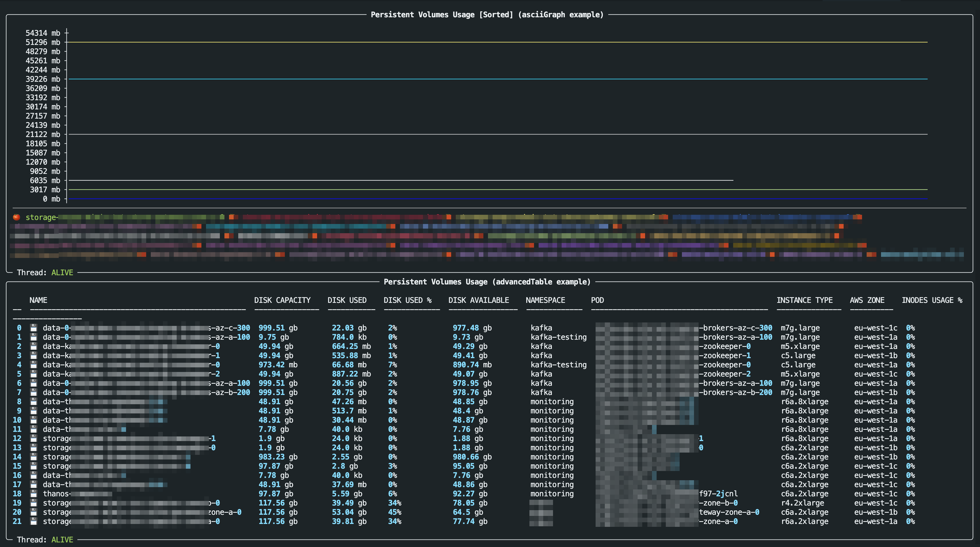
Task: Click the ALIVE status in the graph panel
Action: pos(62,273)
